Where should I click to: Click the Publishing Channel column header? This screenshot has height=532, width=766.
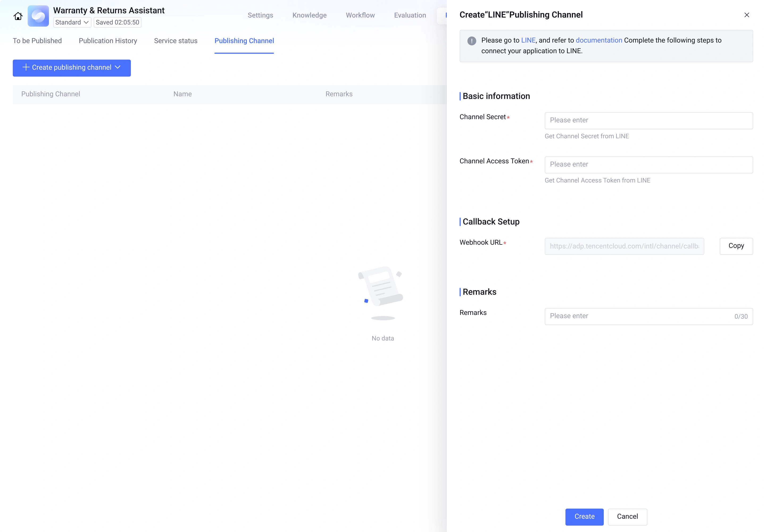pos(51,94)
